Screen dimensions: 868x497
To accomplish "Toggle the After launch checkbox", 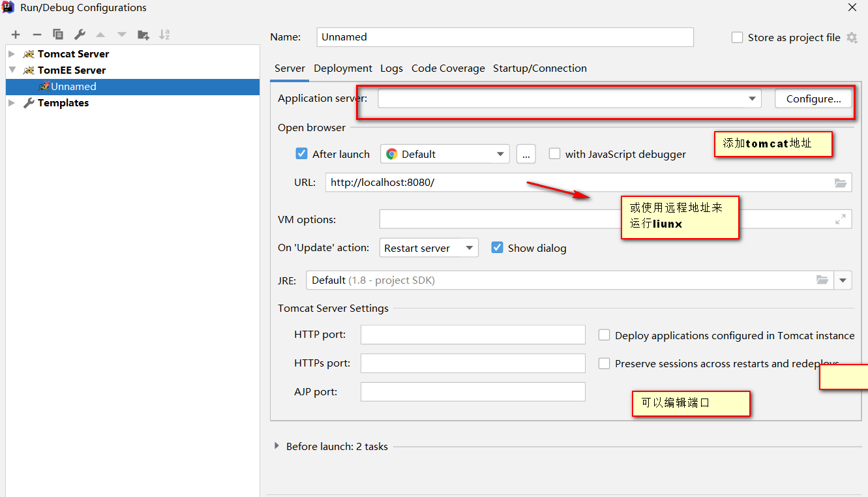I will pyautogui.click(x=301, y=154).
